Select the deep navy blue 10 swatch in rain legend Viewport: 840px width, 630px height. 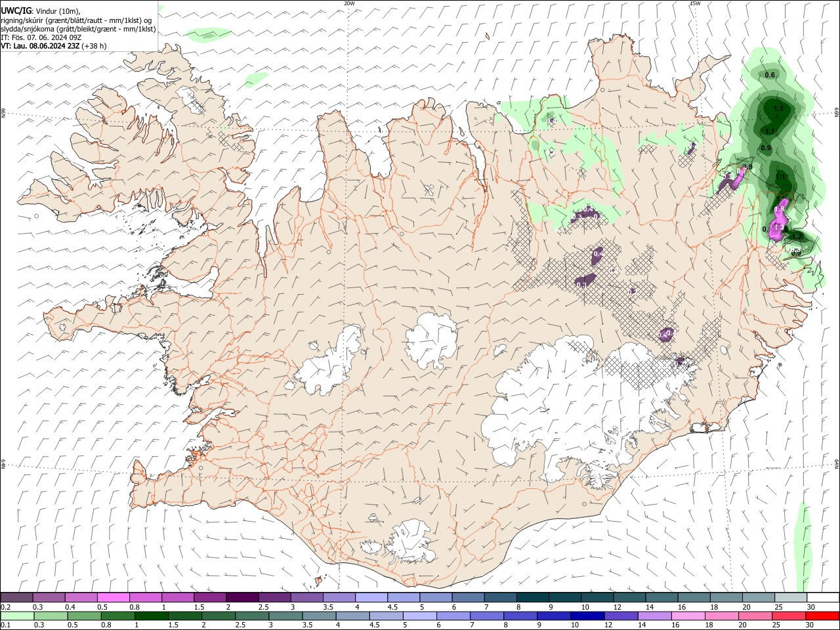(587, 616)
